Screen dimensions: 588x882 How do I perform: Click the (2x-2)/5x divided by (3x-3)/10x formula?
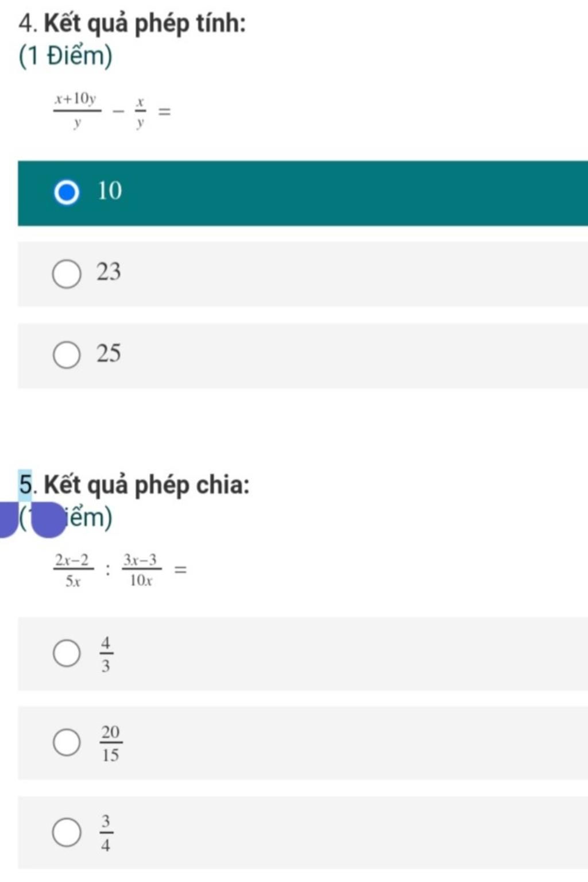tap(121, 570)
